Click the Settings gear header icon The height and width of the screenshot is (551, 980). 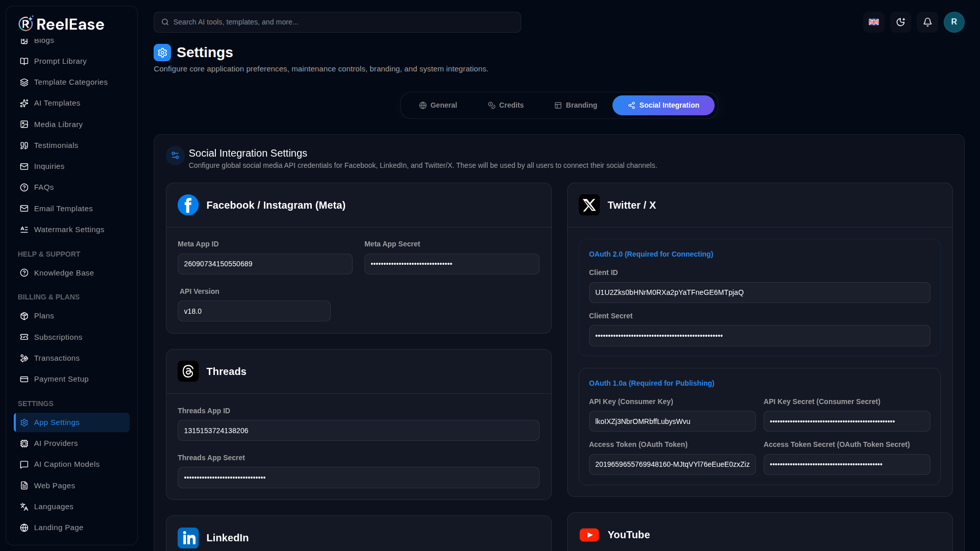pyautogui.click(x=162, y=52)
